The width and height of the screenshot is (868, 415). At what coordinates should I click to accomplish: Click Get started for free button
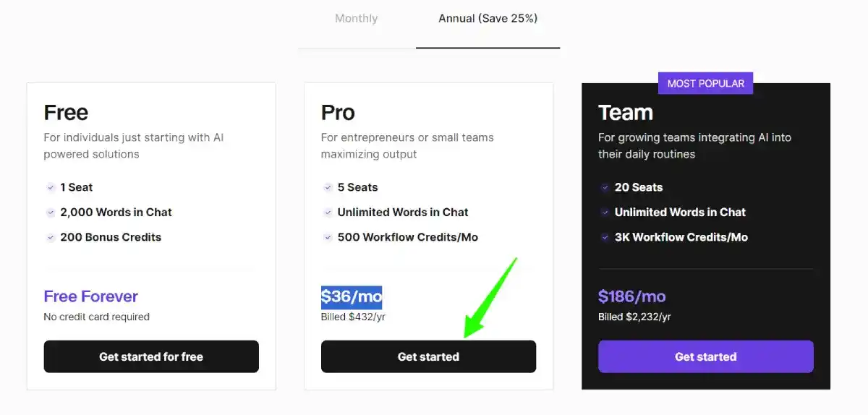click(x=151, y=356)
